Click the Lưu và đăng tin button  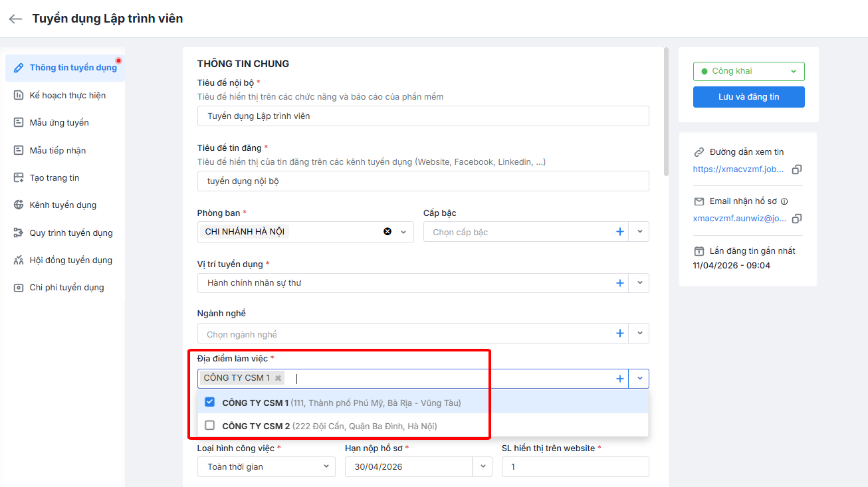tap(748, 97)
